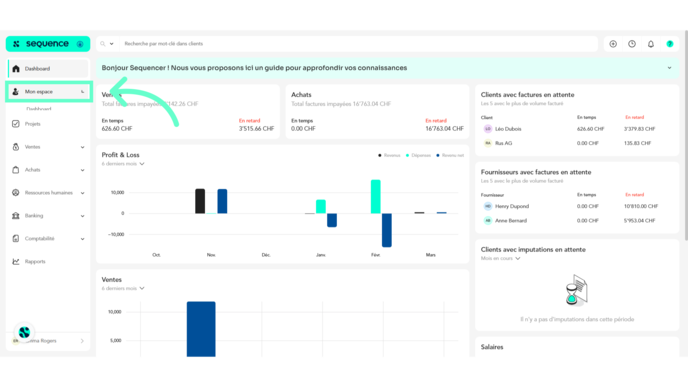
Task: Click 5'953.04 CHF amount for Anne Bernard
Action: point(639,221)
